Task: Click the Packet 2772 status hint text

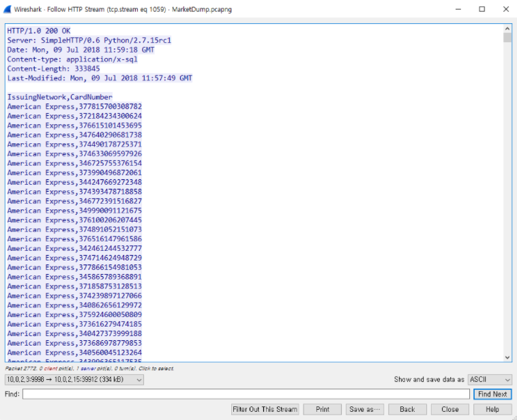Action: [89, 369]
